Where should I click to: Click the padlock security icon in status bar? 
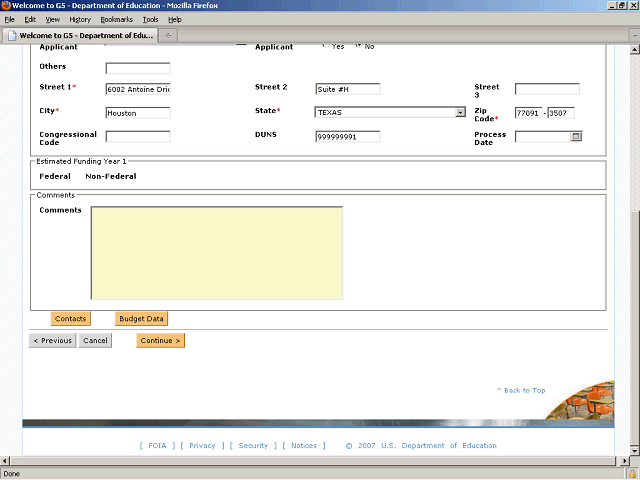(633, 474)
